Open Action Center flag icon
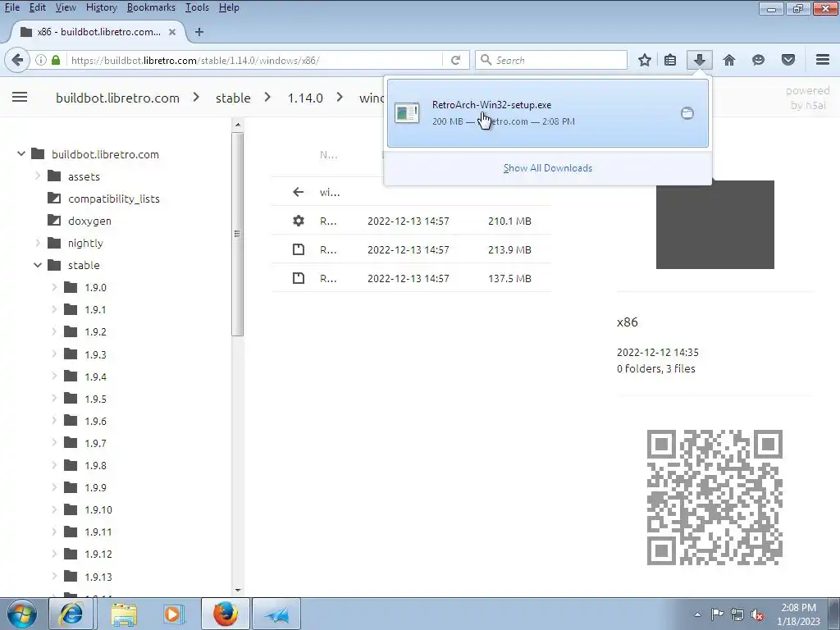 (x=717, y=614)
